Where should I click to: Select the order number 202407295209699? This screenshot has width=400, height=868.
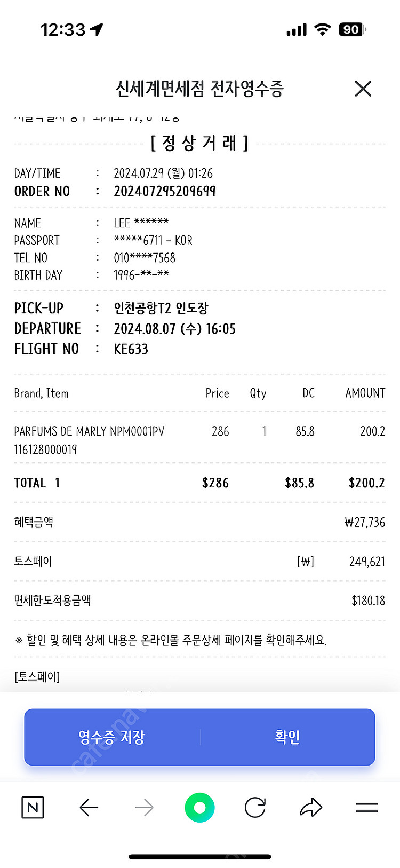click(x=165, y=191)
